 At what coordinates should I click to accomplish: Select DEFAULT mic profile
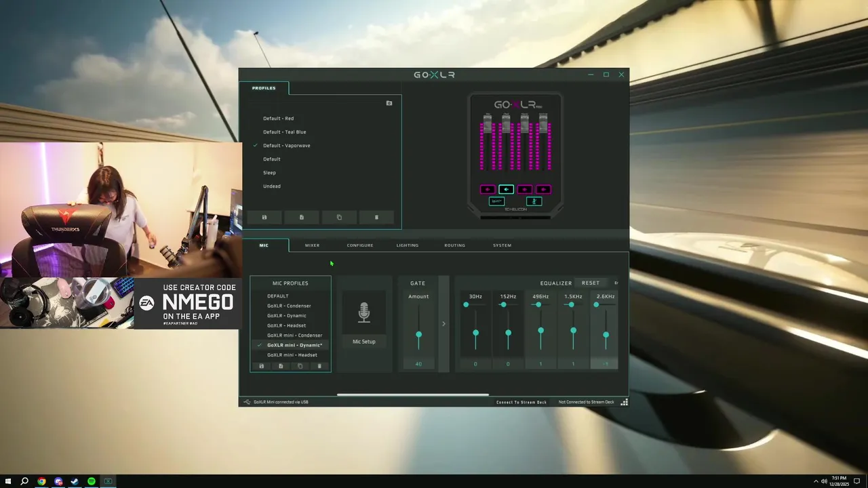277,296
